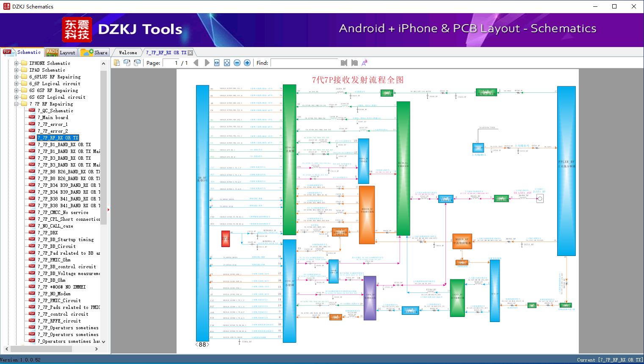Click the PDF icon beside 7_7P_BB_Circuit
Image resolution: width=644 pixels, height=364 pixels.
pos(32,246)
